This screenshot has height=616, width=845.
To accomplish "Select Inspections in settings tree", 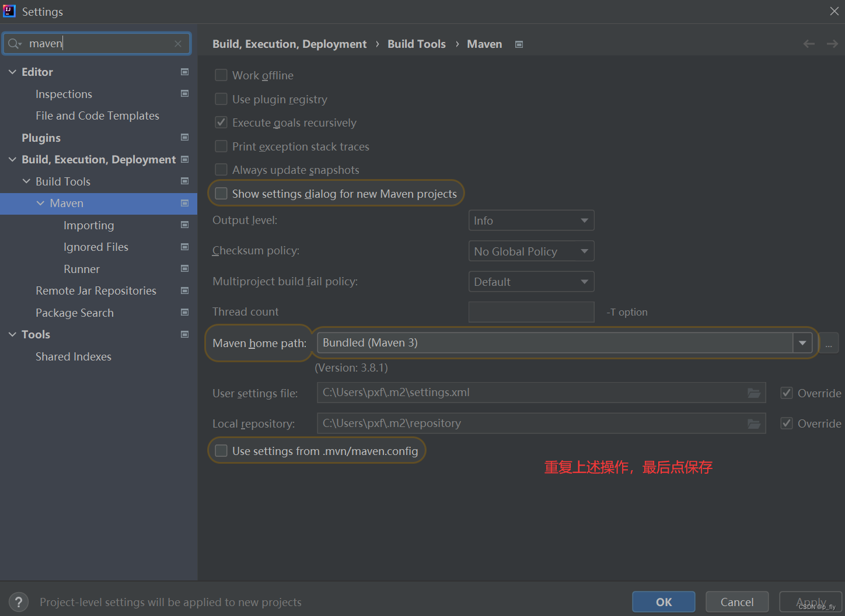I will (x=64, y=94).
